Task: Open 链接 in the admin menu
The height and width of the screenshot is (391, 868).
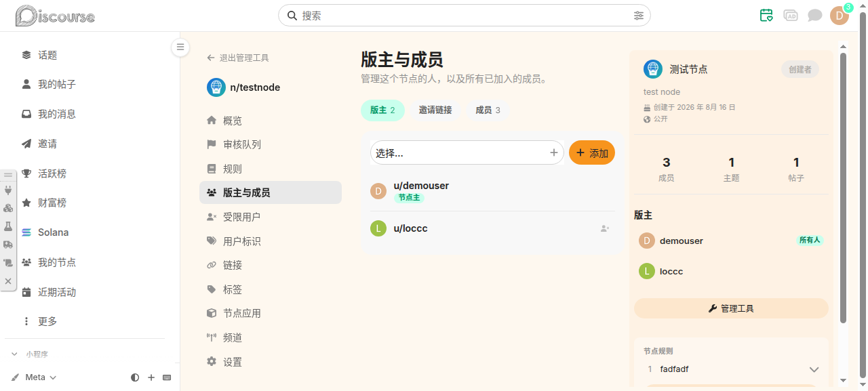Action: coord(271,265)
